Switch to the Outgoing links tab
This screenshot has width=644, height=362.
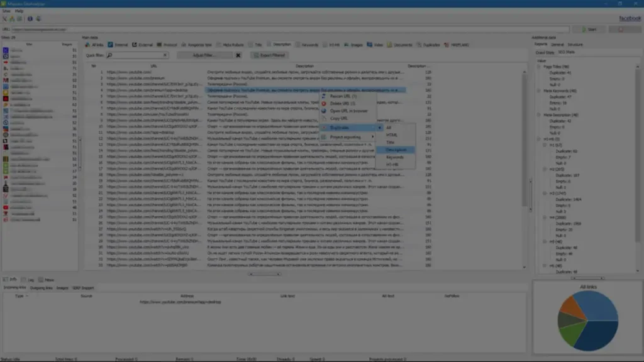pyautogui.click(x=42, y=287)
